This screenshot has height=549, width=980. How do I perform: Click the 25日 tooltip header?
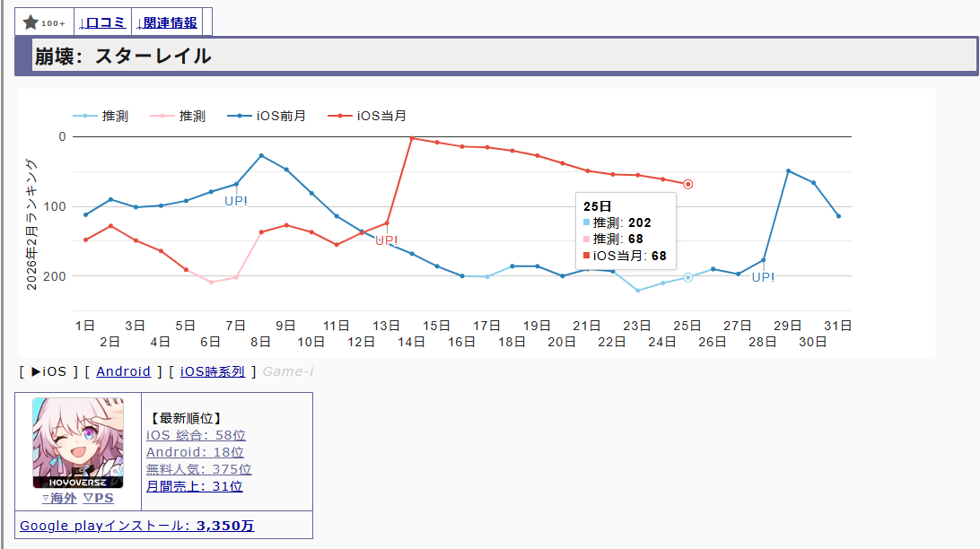(598, 206)
